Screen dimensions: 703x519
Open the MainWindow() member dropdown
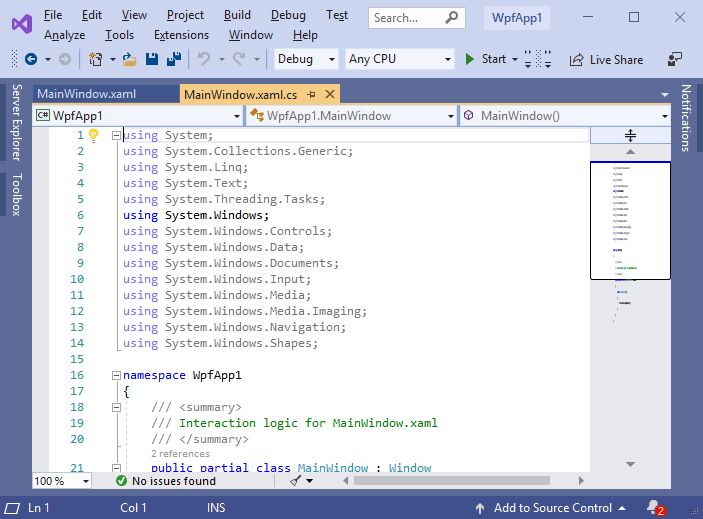[565, 116]
